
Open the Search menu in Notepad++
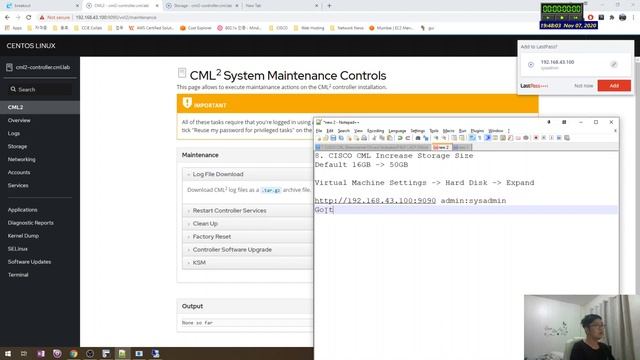pos(344,131)
